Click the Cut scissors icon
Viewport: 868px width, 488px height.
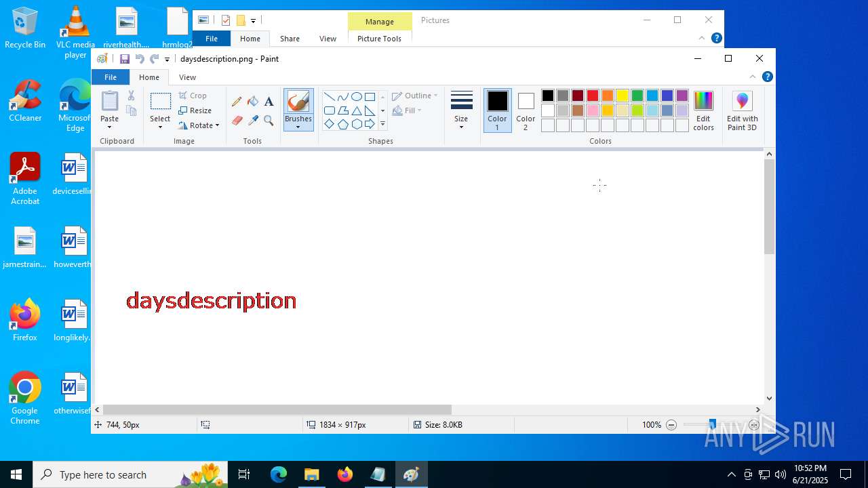(132, 96)
